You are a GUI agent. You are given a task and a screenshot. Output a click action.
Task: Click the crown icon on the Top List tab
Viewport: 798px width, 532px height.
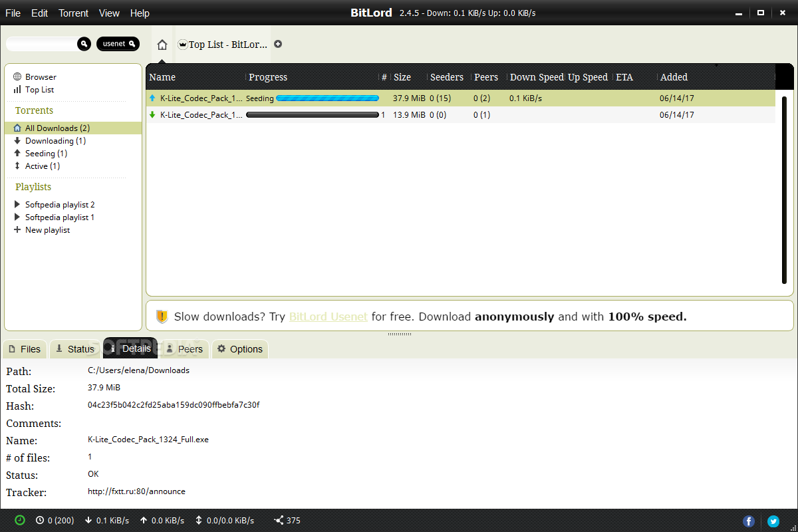[183, 45]
